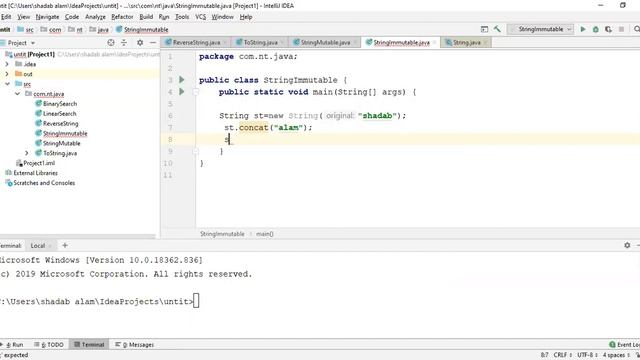Click 4 spaces indent in status bar

pos(616,355)
